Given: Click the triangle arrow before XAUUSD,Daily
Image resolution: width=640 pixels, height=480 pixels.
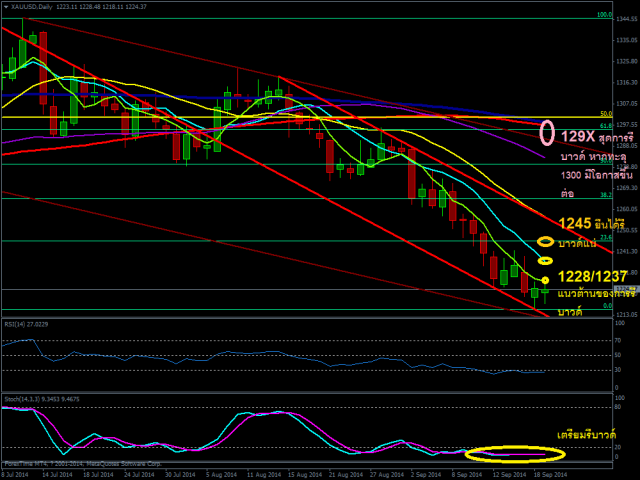Looking at the screenshot, I should point(6,6).
